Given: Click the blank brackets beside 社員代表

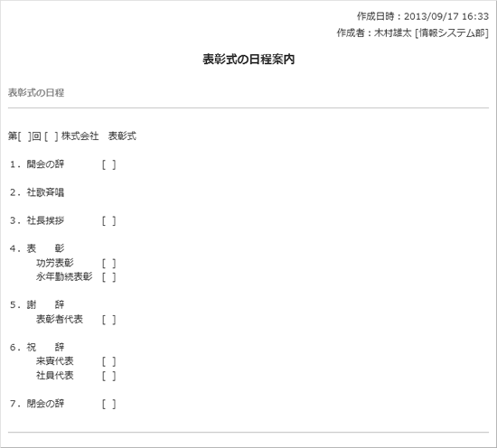Looking at the screenshot, I should pos(109,376).
